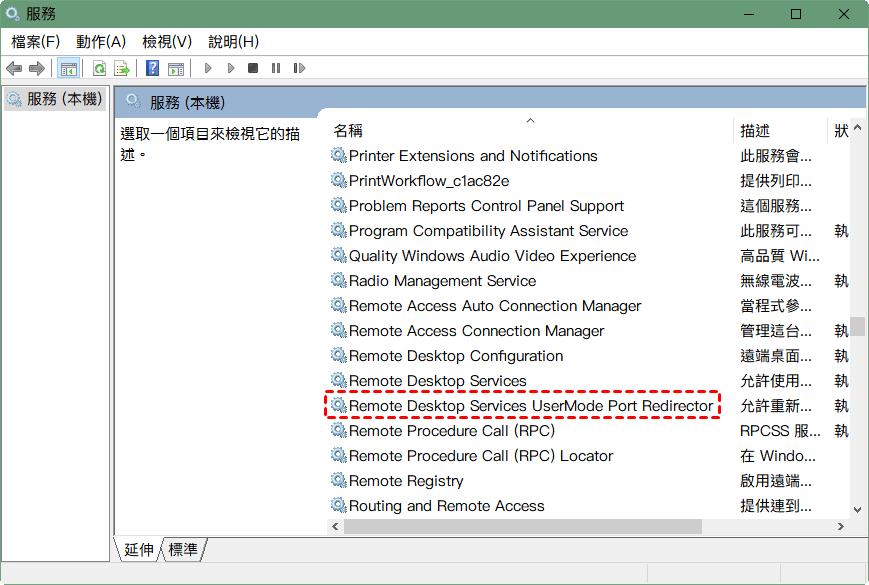The height and width of the screenshot is (585, 869).
Task: Click the gear icon beside Remote Desktop Configuration
Action: point(339,355)
